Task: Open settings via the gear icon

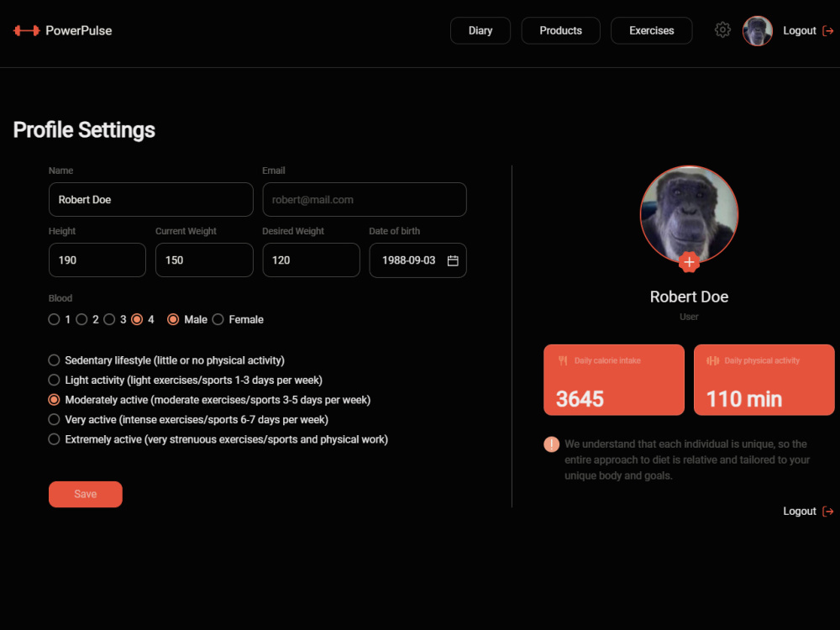Action: pyautogui.click(x=722, y=30)
